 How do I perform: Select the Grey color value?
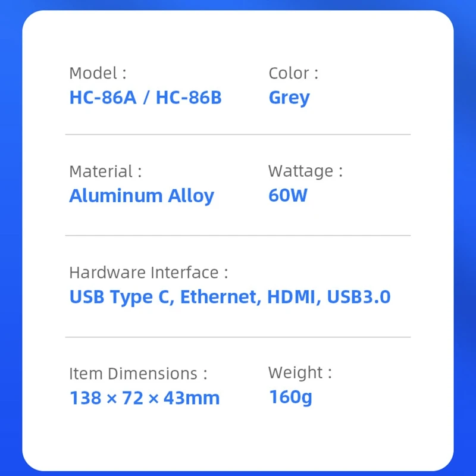click(289, 98)
